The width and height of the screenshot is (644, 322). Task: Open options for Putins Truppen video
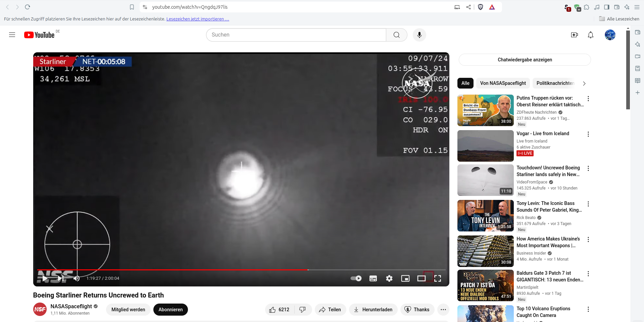pos(588,99)
